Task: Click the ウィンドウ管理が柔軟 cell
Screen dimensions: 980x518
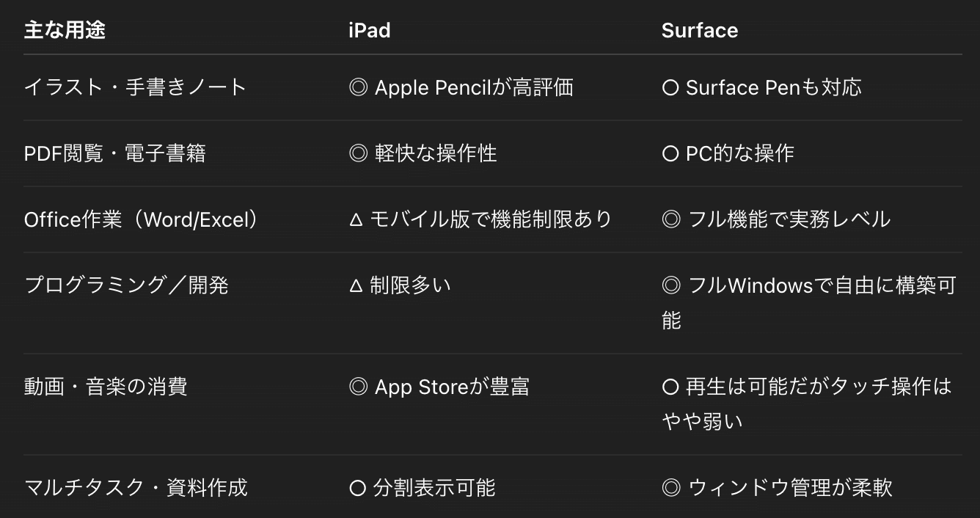Action: coord(777,488)
